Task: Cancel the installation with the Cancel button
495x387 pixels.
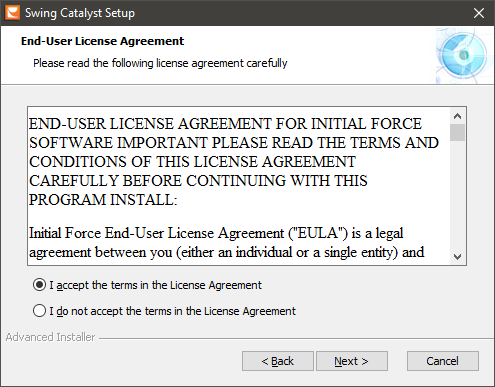Action: [x=443, y=361]
